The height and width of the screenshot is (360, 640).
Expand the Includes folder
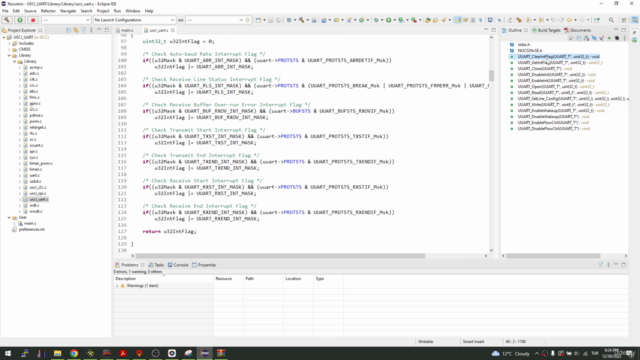coord(9,43)
